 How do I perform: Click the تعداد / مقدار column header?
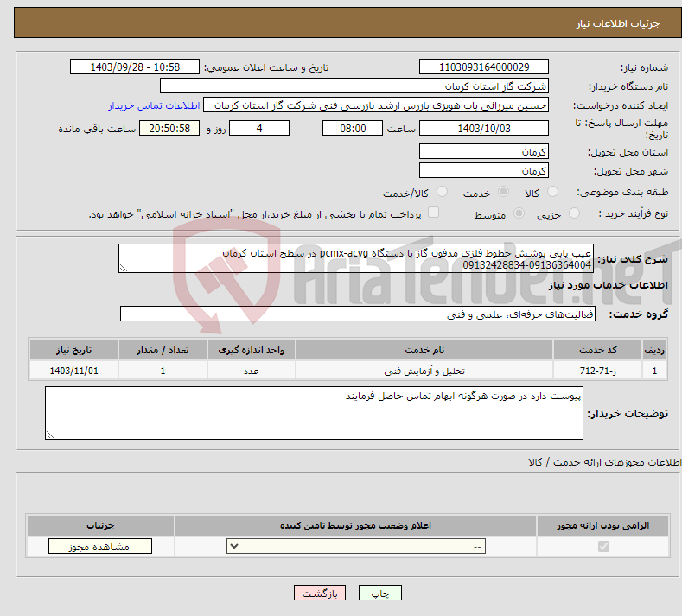[163, 350]
